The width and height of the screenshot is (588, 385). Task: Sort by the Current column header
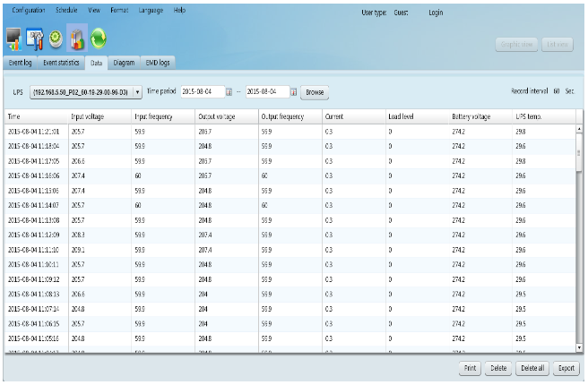click(x=354, y=117)
